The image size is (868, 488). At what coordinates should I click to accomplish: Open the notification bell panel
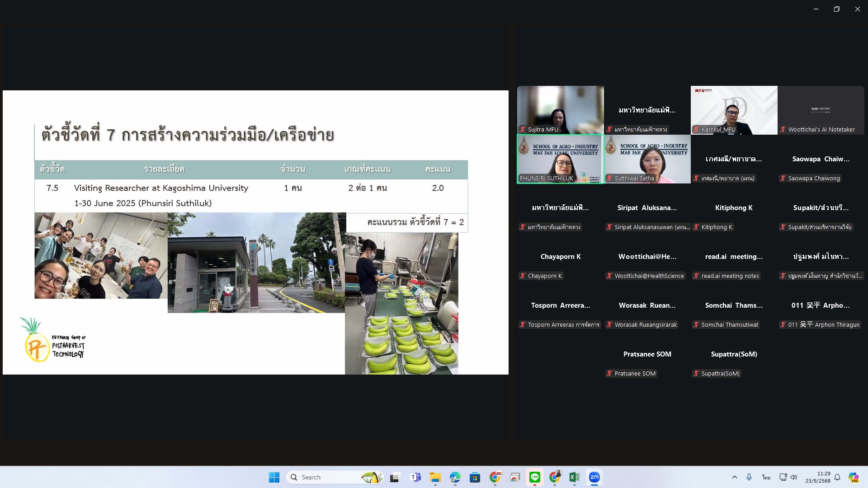837,477
